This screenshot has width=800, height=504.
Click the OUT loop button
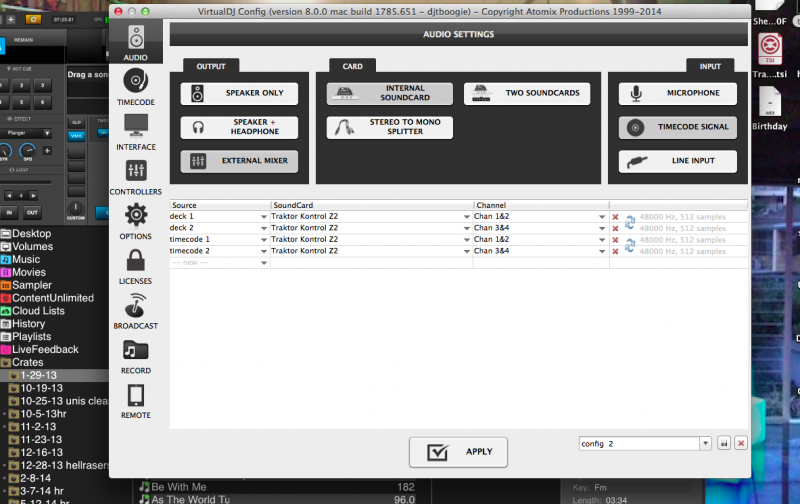point(32,212)
